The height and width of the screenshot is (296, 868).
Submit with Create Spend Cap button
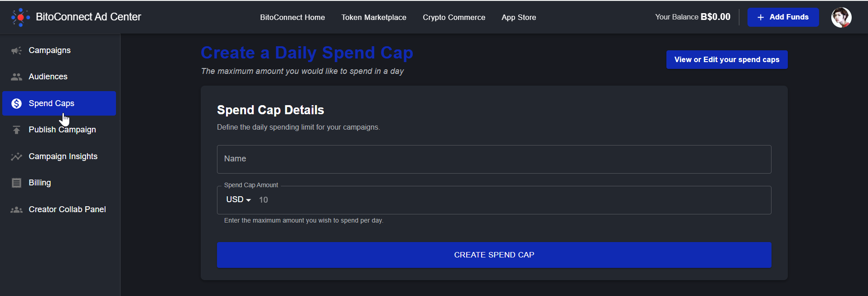[494, 255]
